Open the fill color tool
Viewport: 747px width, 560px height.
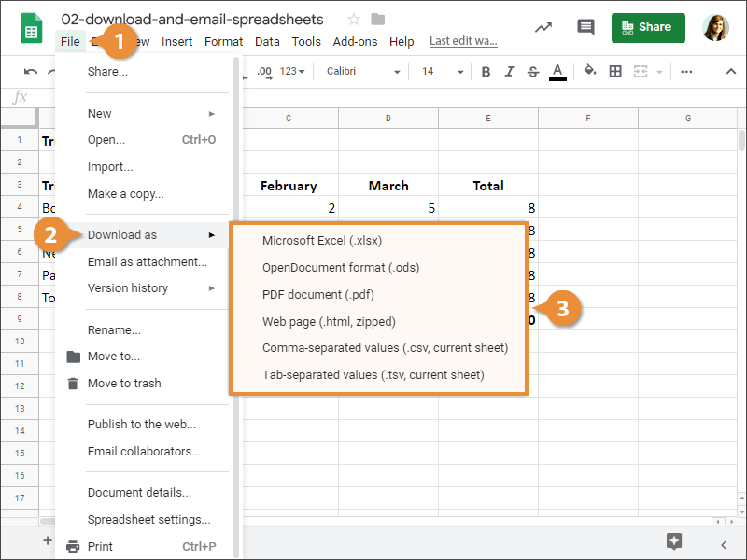click(588, 71)
